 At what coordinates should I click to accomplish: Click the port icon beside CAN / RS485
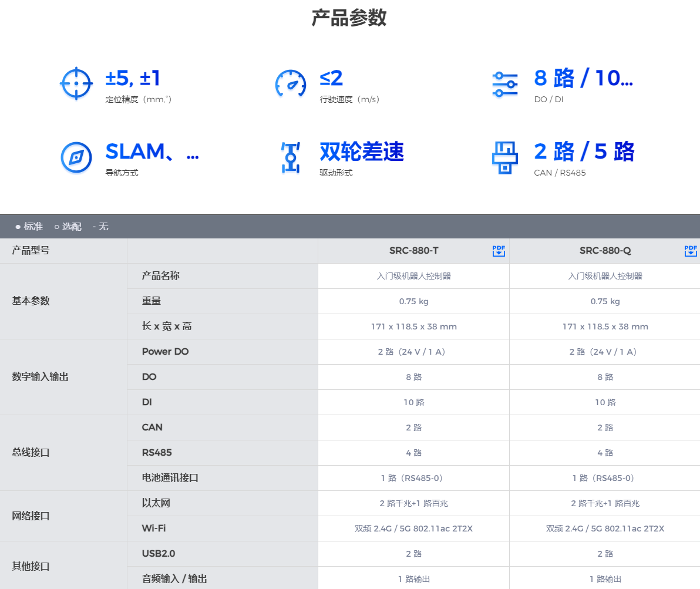pos(505,157)
